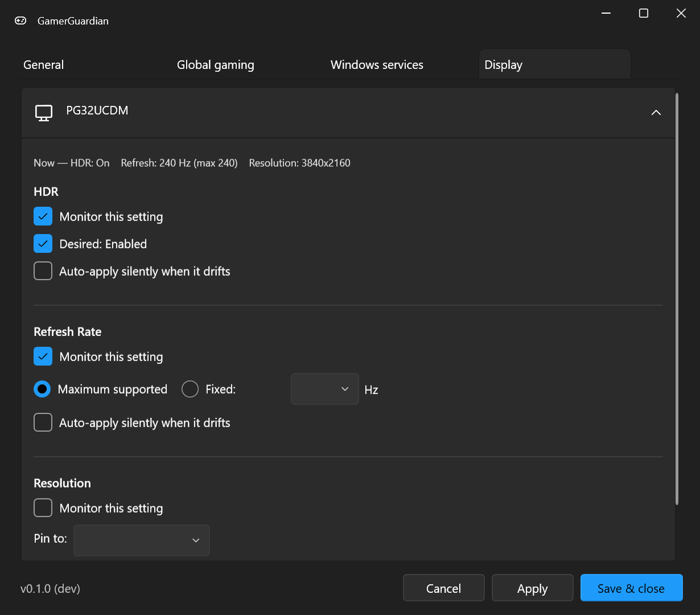Click the v0.1.0 (dev) version label
Viewport: 700px width, 615px height.
click(50, 589)
